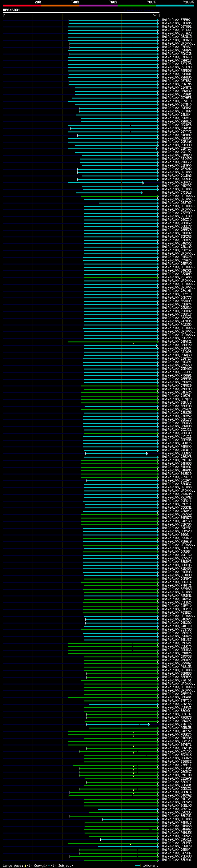
Task: Select the UniRef100_Q10HT1 label
Action: tap(176, 88)
